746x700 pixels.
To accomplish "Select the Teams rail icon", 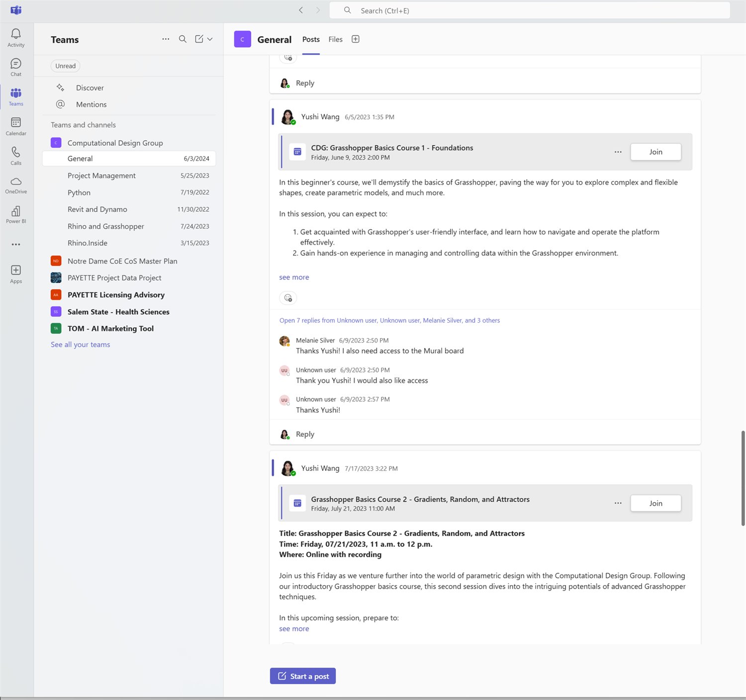I will (16, 96).
